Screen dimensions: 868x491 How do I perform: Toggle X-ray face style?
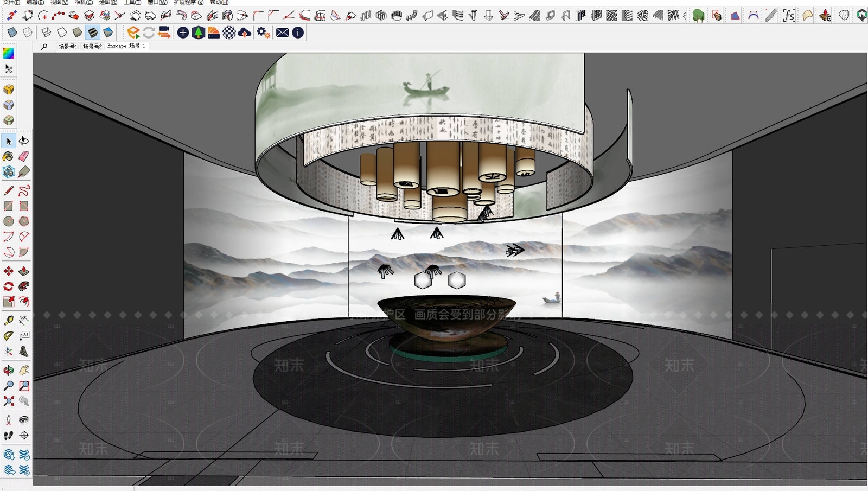[x=11, y=33]
